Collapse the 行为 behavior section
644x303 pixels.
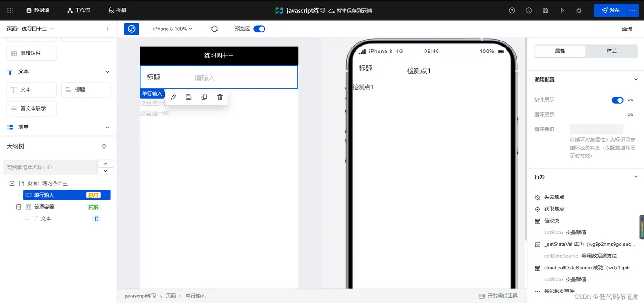(636, 177)
